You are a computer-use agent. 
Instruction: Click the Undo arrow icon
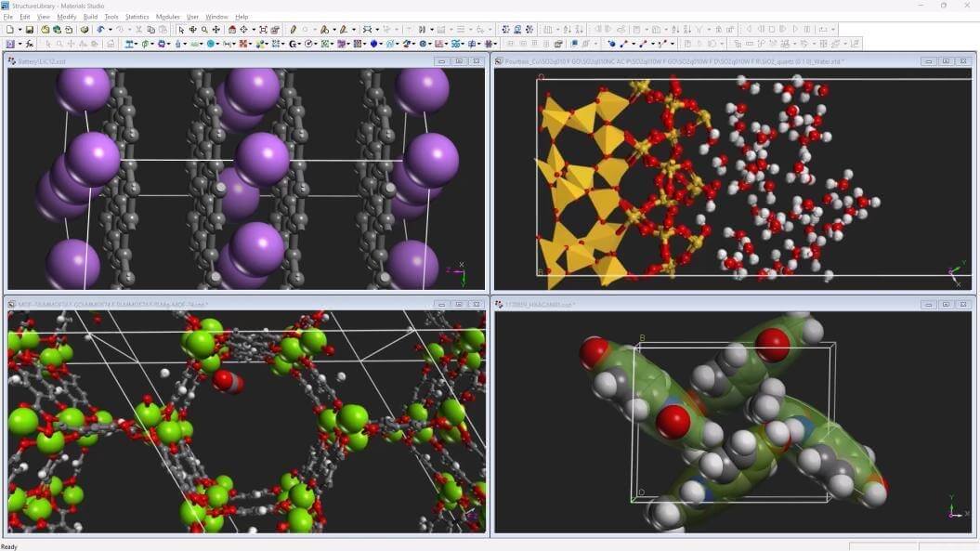click(x=98, y=30)
